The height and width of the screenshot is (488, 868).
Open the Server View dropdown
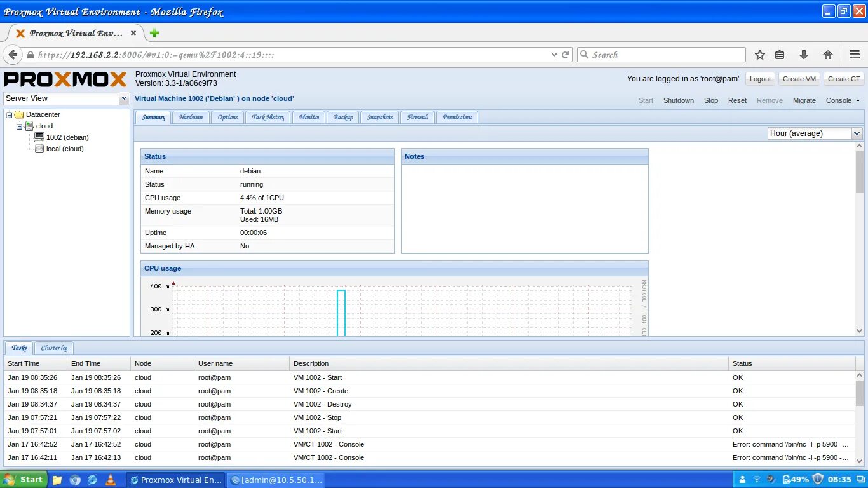(124, 98)
